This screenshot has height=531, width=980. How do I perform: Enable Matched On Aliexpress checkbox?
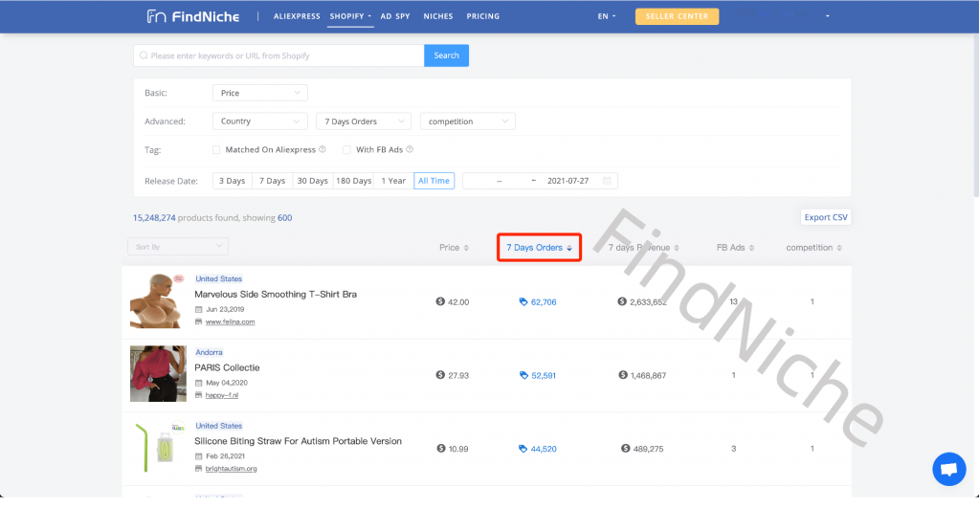[216, 150]
